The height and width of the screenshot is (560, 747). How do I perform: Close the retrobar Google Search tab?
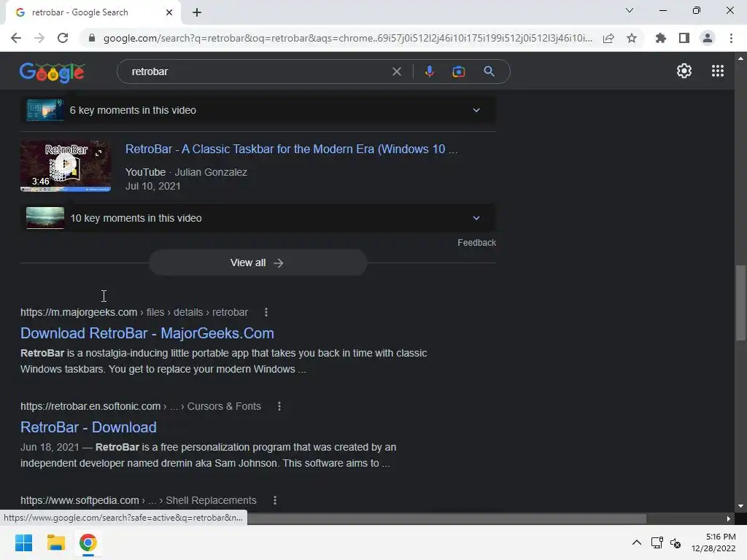pyautogui.click(x=169, y=12)
